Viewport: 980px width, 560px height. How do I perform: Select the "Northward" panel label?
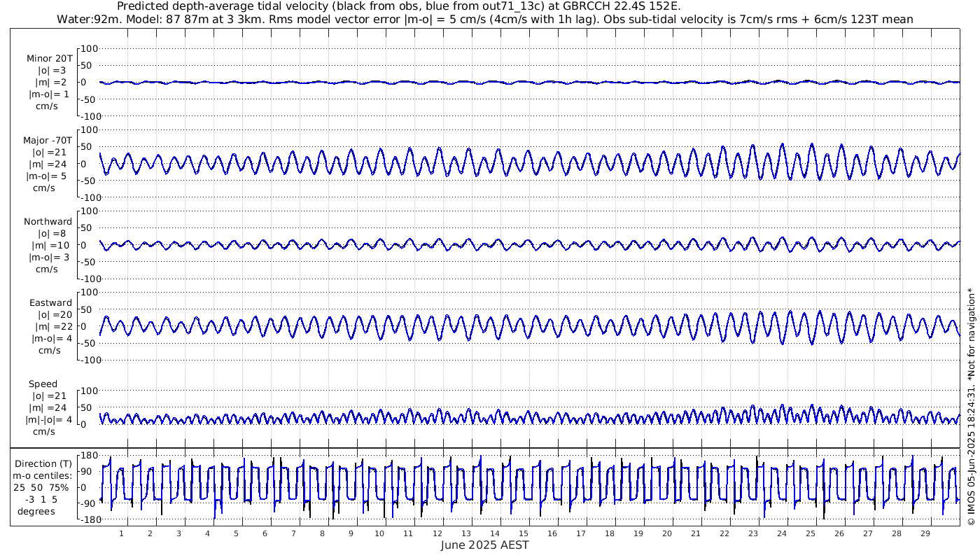click(48, 221)
